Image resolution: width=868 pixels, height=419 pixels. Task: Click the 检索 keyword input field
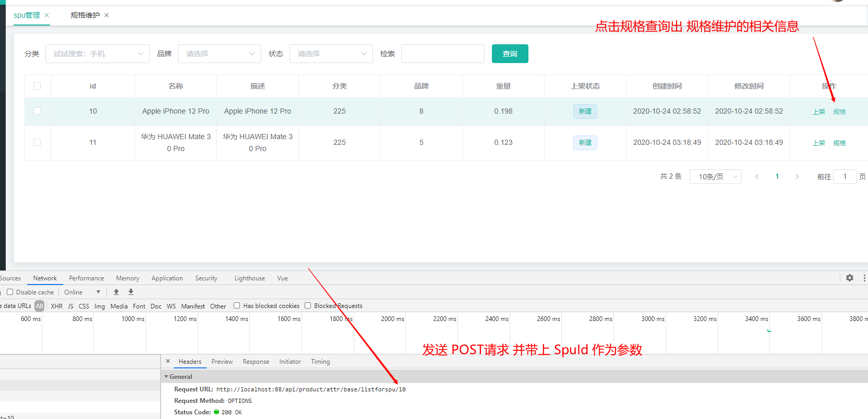(x=443, y=54)
